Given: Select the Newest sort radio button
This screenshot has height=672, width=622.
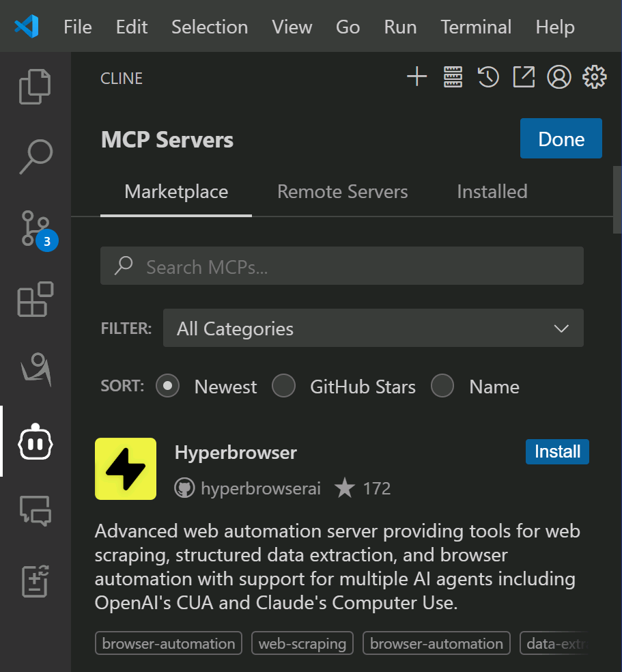Looking at the screenshot, I should point(167,387).
